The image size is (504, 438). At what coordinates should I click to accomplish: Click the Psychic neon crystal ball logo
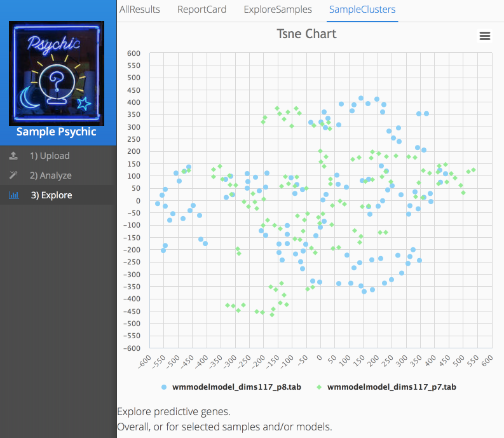(57, 73)
